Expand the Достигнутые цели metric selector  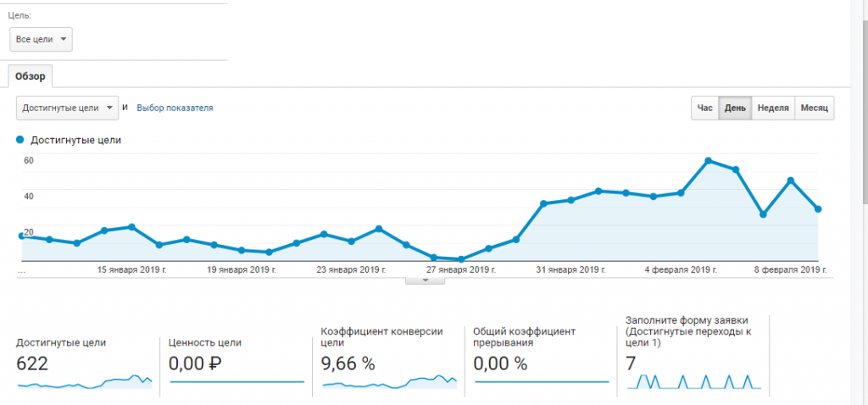(67, 108)
